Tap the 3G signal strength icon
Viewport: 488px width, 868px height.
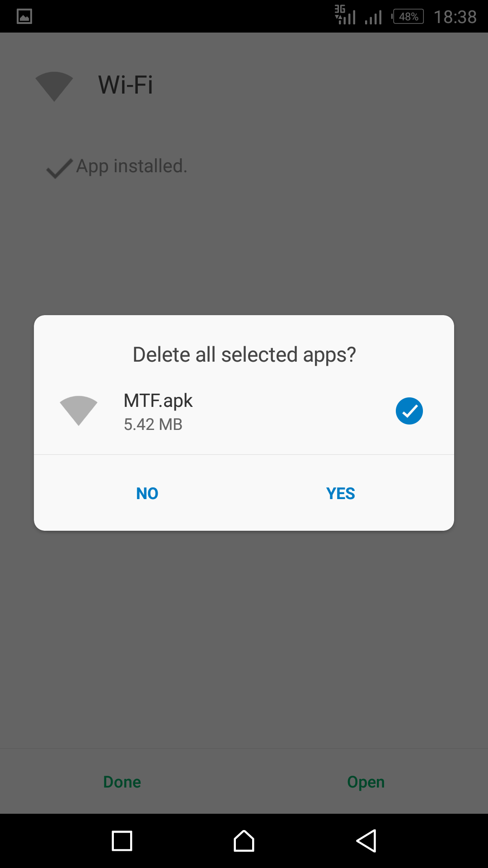pyautogui.click(x=345, y=15)
